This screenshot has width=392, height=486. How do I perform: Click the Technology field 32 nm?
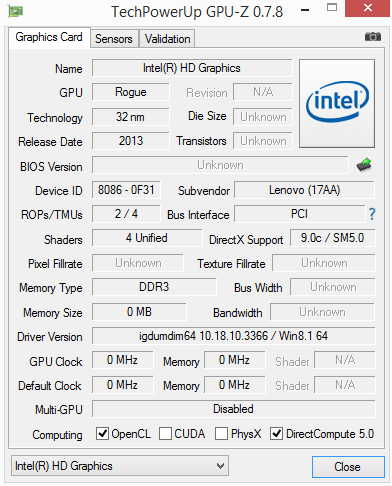click(131, 117)
